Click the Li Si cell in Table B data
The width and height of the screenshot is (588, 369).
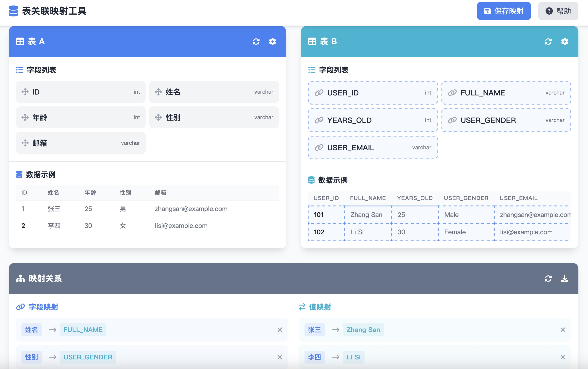point(357,232)
